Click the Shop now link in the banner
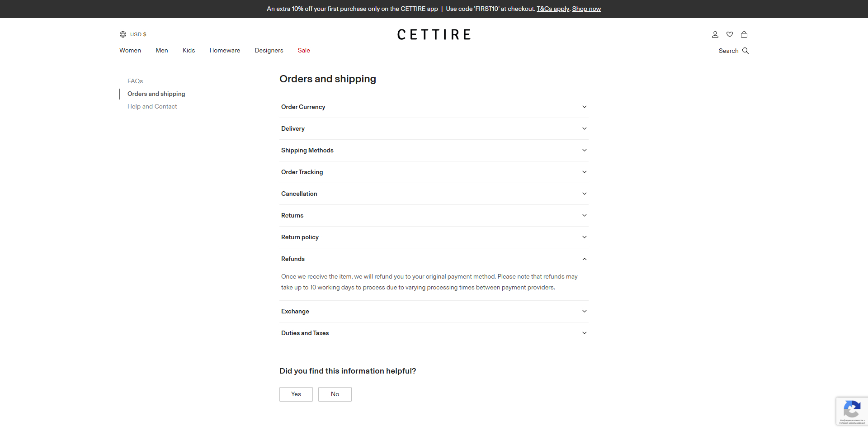 coord(586,9)
